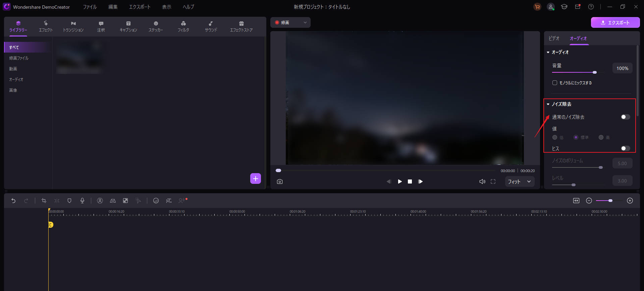This screenshot has width=644, height=291.
Task: Open the フィルタ tab
Action: click(x=183, y=27)
